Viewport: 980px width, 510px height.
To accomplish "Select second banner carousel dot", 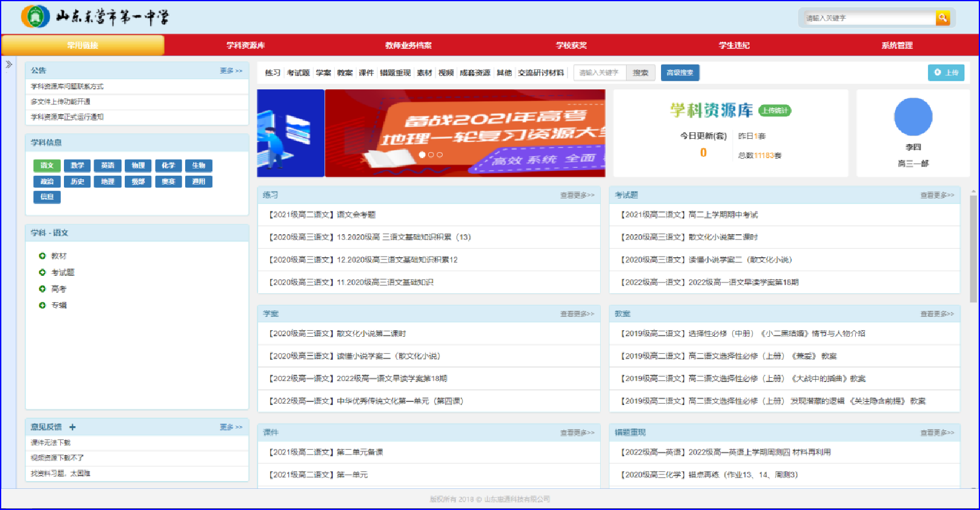I will [x=431, y=155].
